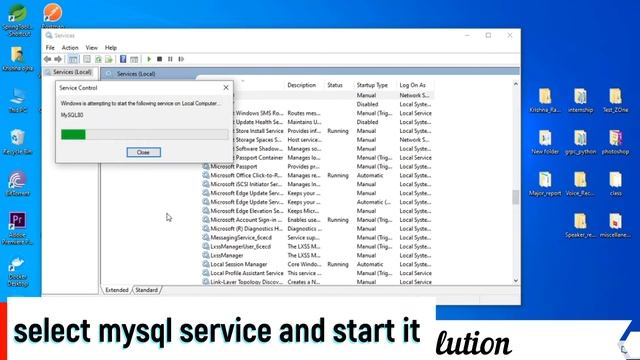The image size is (640, 360).
Task: Open the This PC desktop icon
Action: tap(17, 100)
